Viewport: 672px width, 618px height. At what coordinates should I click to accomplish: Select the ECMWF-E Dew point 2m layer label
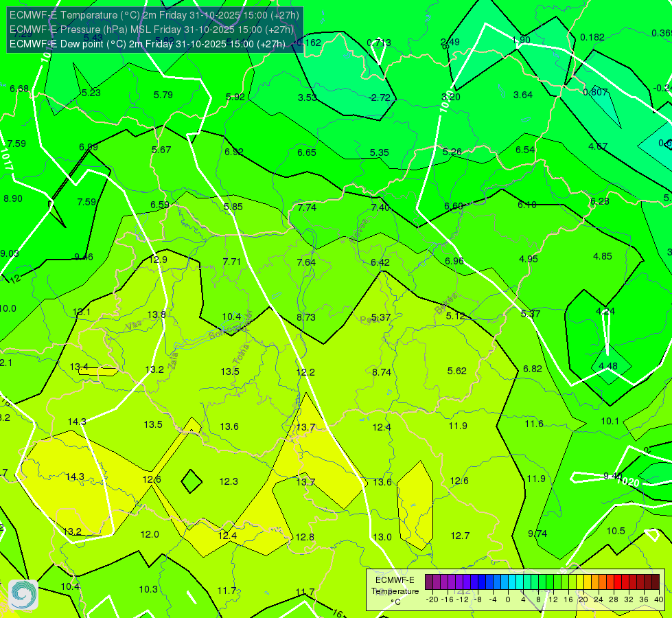pos(148,44)
